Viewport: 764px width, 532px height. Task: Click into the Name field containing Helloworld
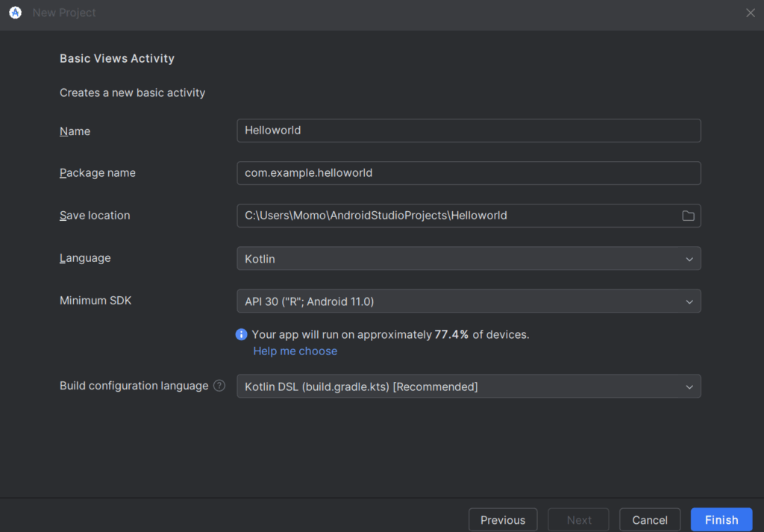(x=469, y=130)
